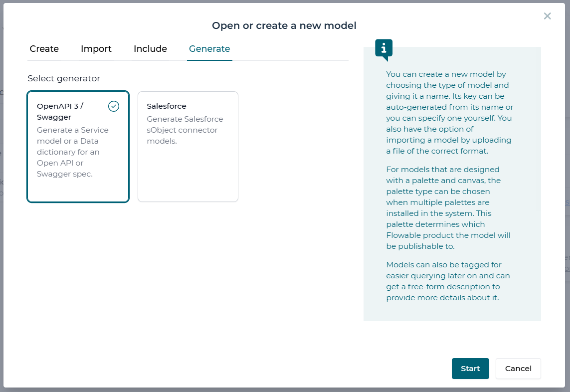This screenshot has height=392, width=570.
Task: Click the checkmark circle on the OpenAPI card
Action: click(114, 106)
